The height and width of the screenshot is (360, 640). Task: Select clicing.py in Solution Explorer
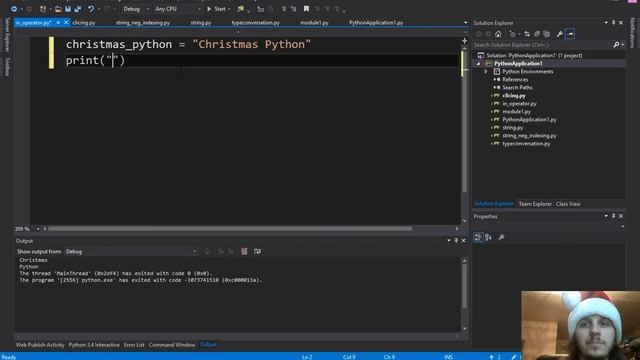point(513,96)
